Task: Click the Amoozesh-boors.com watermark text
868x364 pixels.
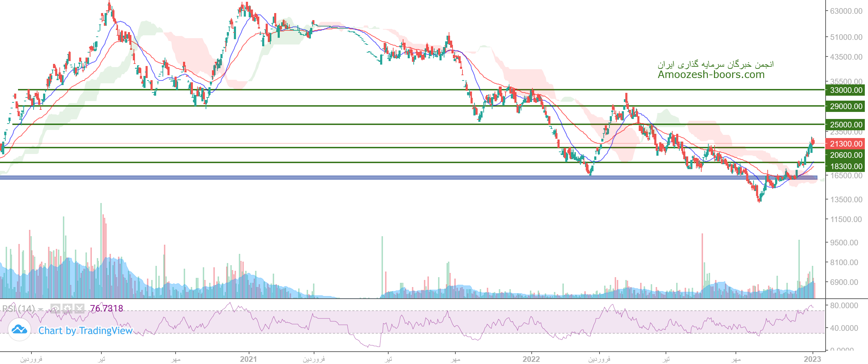Action: [x=711, y=75]
